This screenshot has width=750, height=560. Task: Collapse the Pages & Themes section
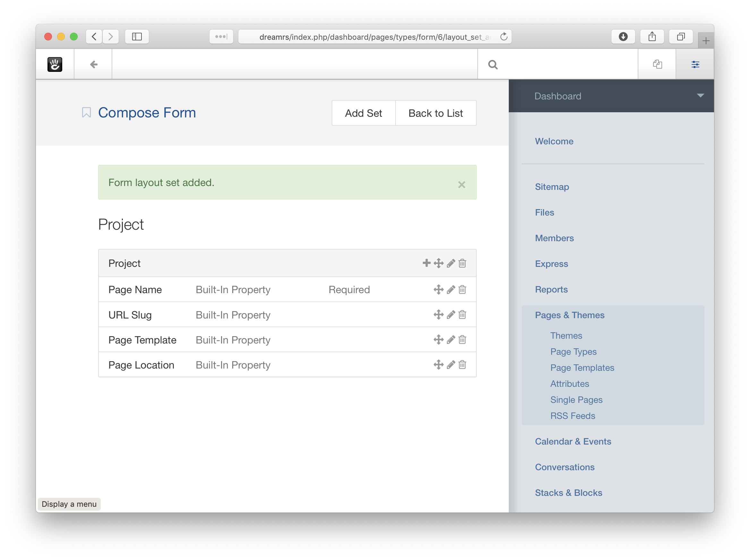pyautogui.click(x=570, y=315)
